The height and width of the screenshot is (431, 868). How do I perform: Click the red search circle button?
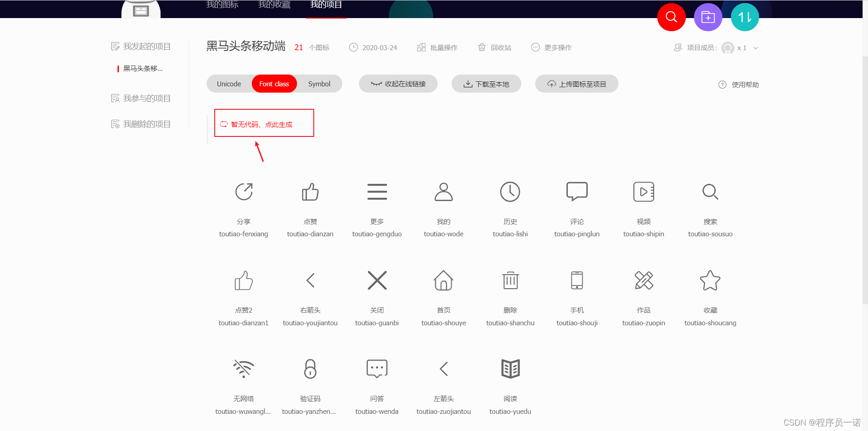671,17
